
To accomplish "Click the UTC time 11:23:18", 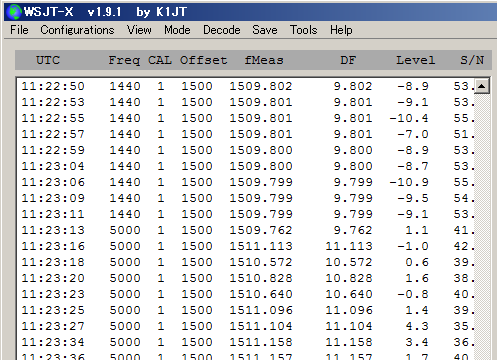I will (53, 262).
